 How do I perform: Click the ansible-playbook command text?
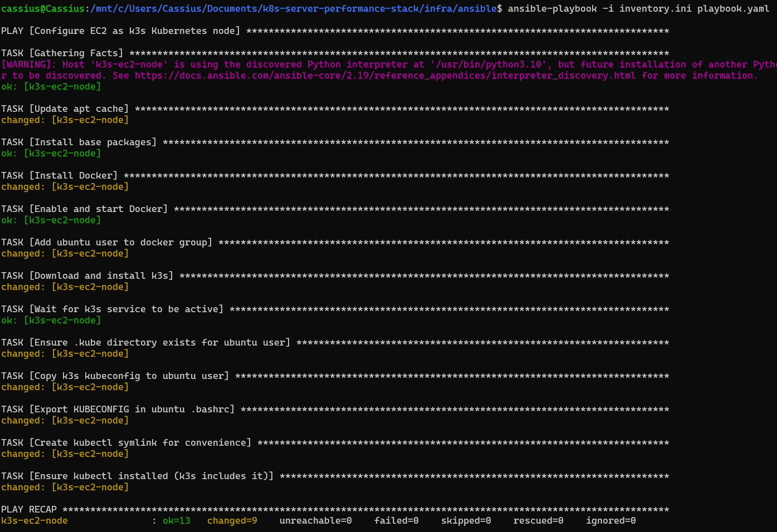coord(552,9)
